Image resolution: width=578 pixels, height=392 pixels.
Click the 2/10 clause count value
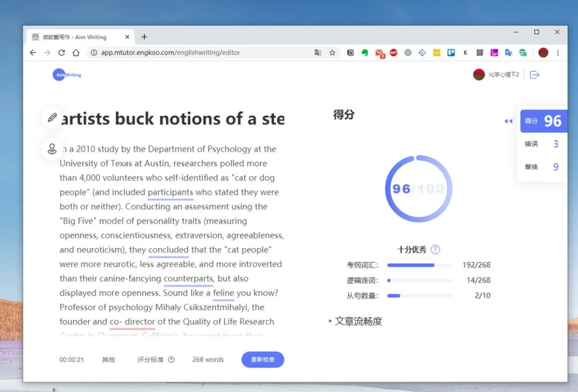(x=483, y=296)
